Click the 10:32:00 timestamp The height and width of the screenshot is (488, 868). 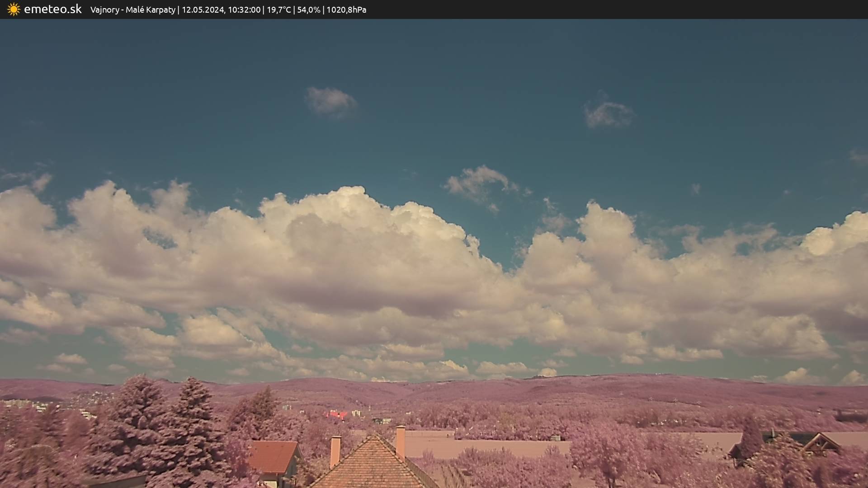click(244, 10)
